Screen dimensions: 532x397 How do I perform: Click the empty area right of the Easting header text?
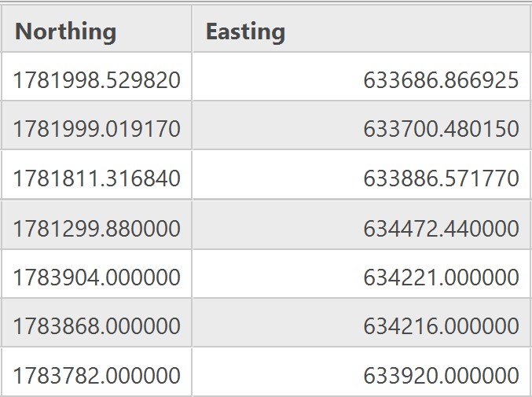pyautogui.click(x=407, y=29)
